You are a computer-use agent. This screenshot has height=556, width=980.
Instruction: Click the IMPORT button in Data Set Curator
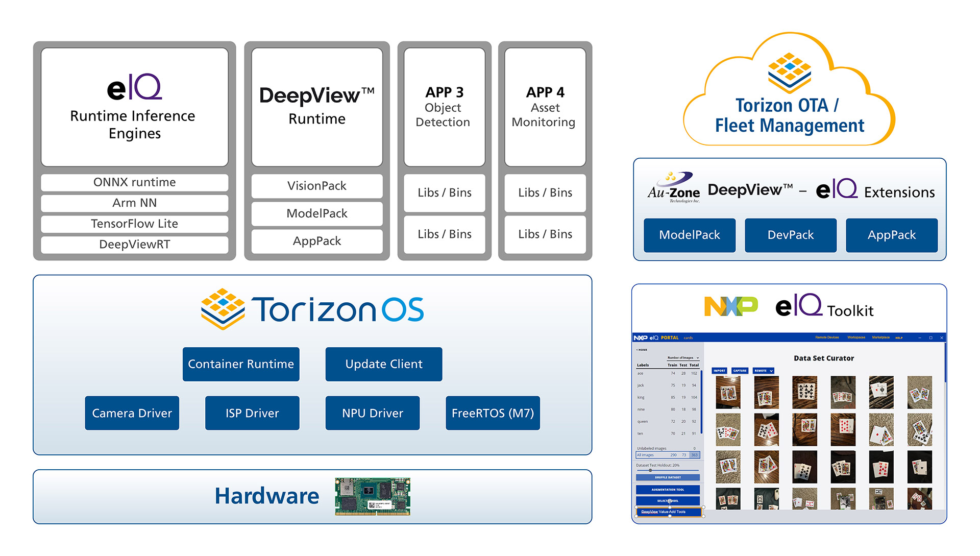(719, 371)
